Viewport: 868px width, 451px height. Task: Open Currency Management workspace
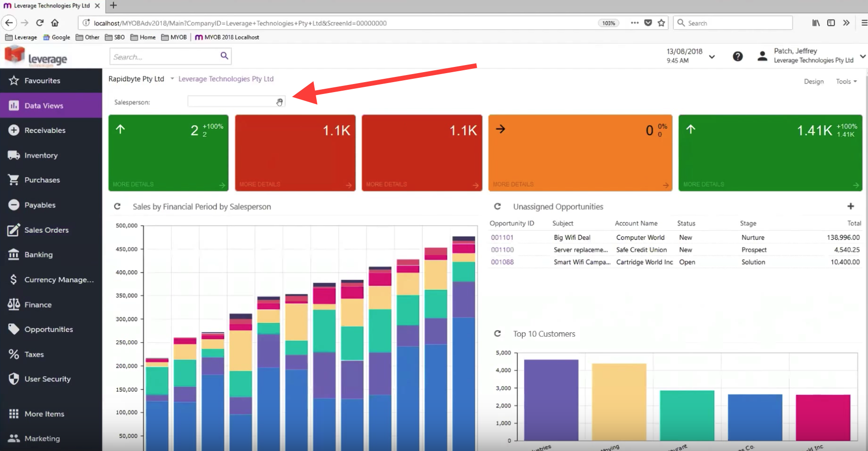[59, 280]
